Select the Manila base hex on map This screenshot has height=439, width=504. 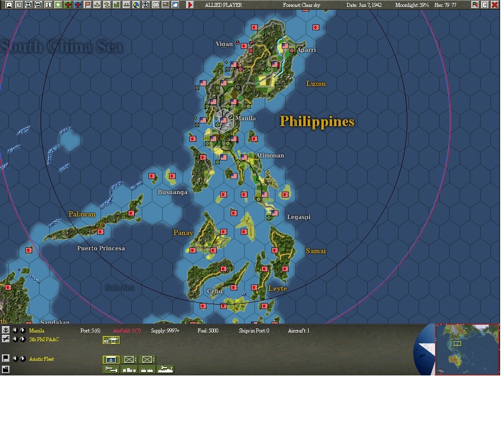[x=223, y=121]
